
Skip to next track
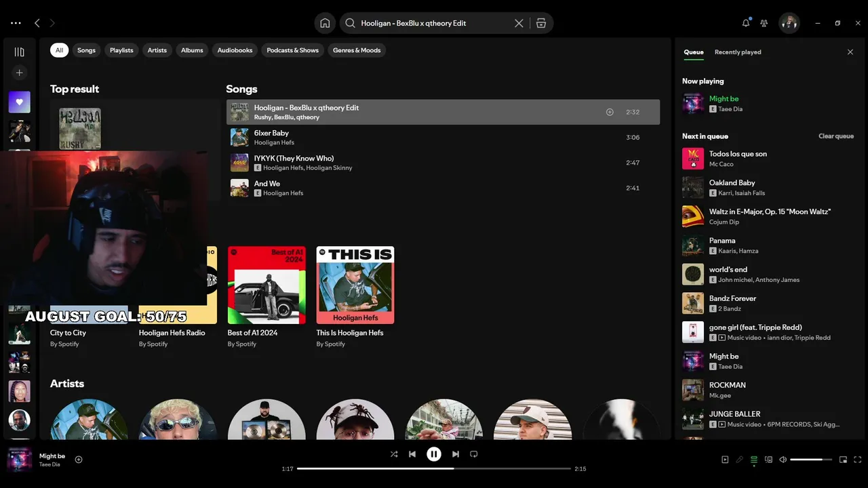point(456,454)
